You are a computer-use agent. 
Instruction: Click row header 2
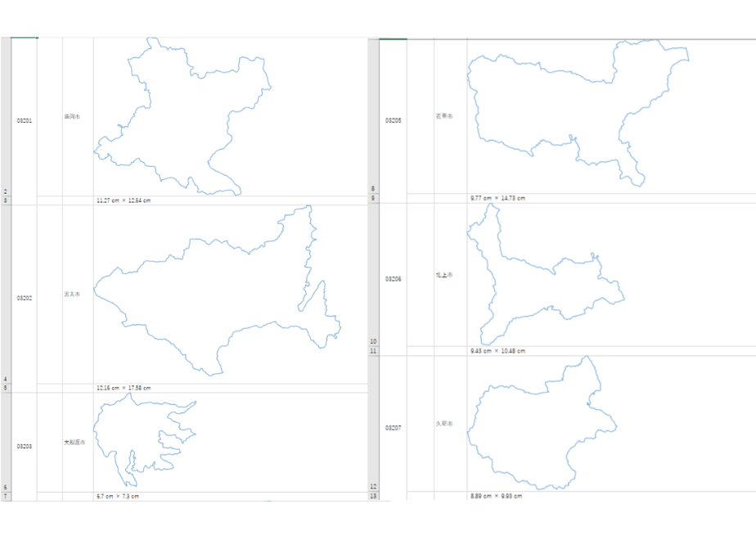5,117
